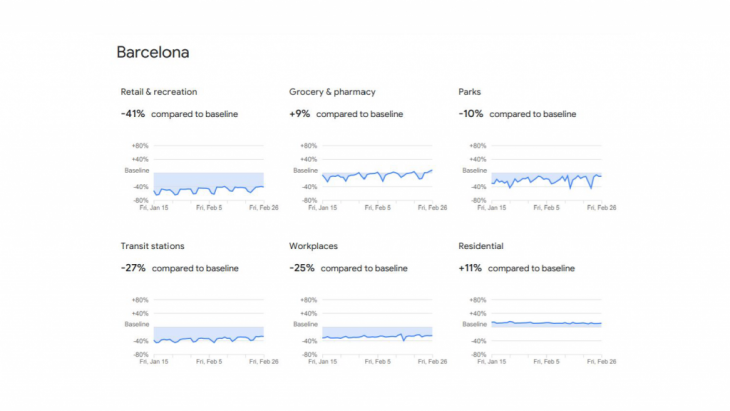This screenshot has width=730, height=411.
Task: Click the Workplaces section title
Action: pos(313,246)
